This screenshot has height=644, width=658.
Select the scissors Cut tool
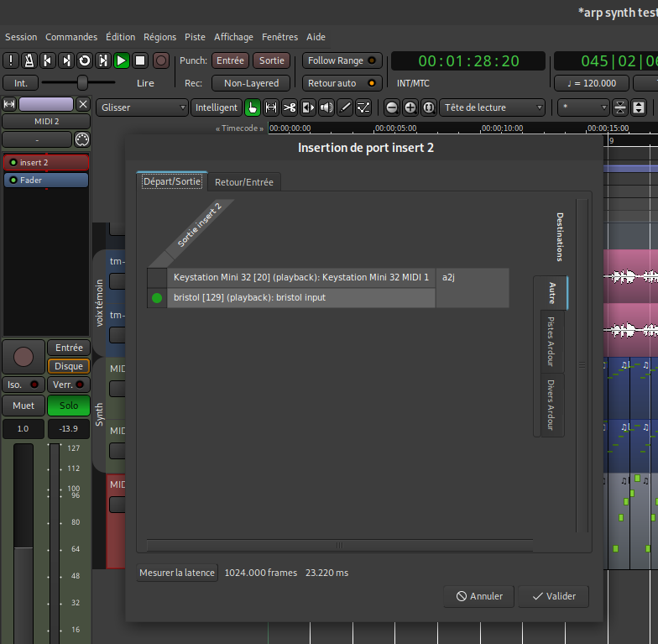(x=290, y=107)
